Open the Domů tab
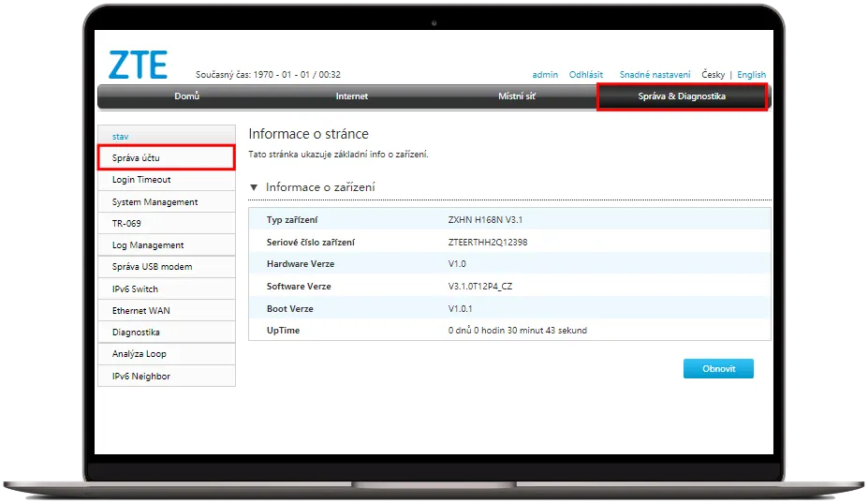The height and width of the screenshot is (503, 868). pos(186,96)
